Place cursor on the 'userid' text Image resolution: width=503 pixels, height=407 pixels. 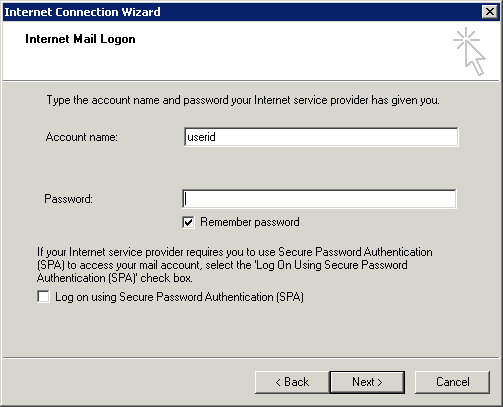click(x=201, y=137)
